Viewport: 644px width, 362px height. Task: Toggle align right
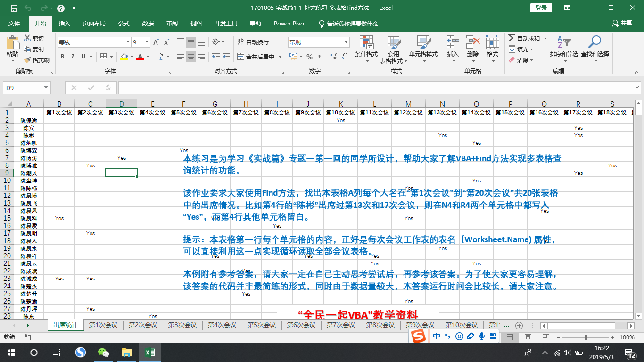click(x=201, y=57)
